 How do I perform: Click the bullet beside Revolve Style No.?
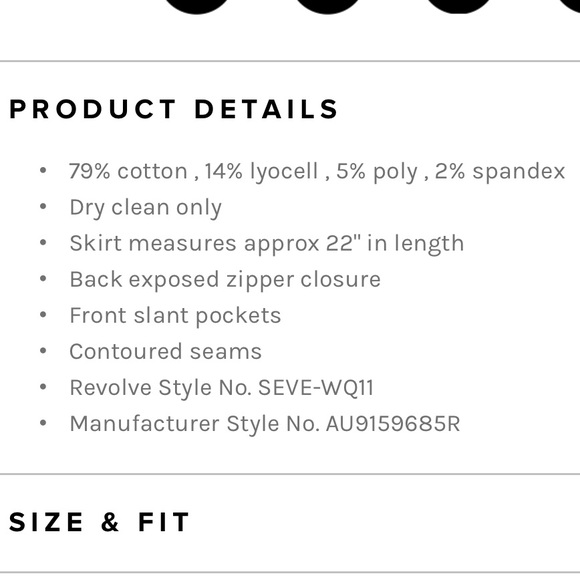tap(43, 387)
